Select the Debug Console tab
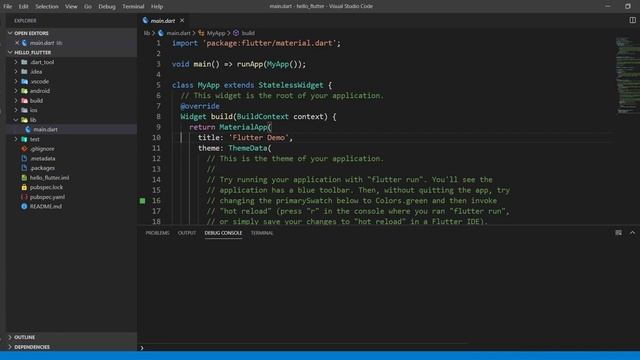This screenshot has width=640, height=360. pyautogui.click(x=223, y=233)
